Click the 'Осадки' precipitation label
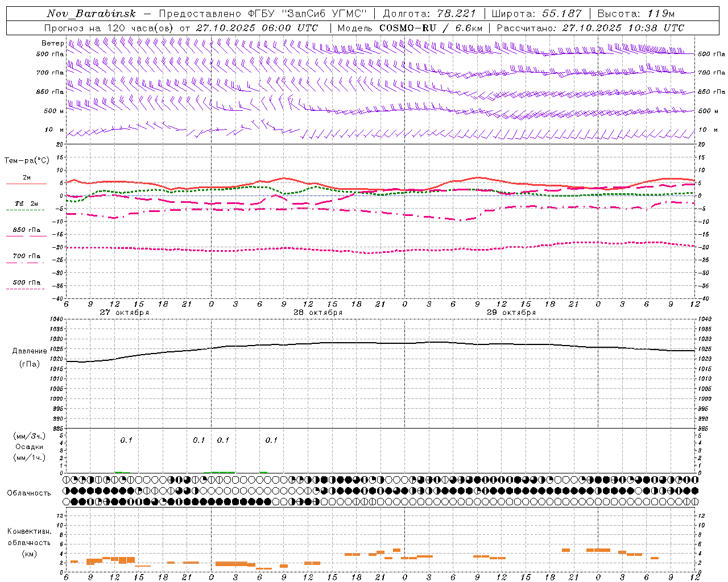Image resolution: width=728 pixels, height=582 pixels. pos(30,447)
